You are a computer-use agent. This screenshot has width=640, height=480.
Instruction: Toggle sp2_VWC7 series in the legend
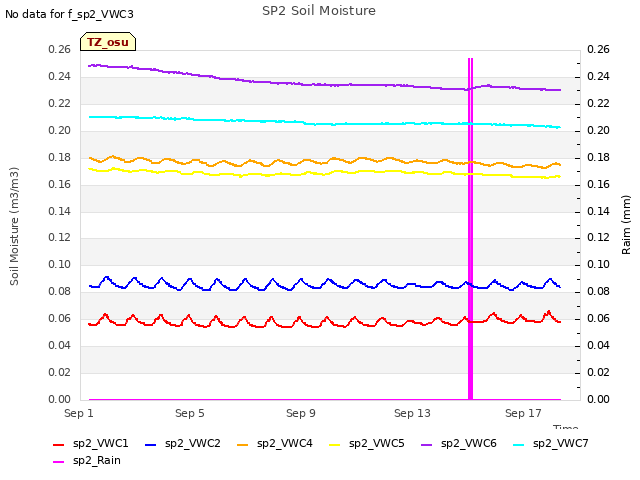point(551,443)
